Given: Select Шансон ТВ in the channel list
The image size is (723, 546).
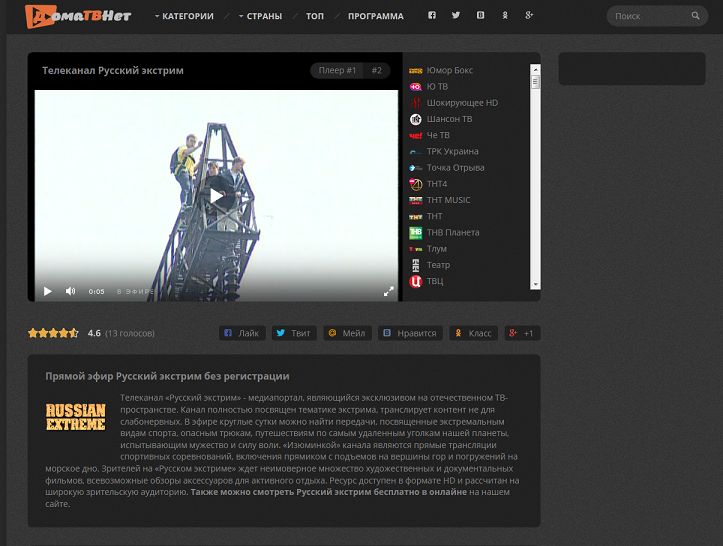Looking at the screenshot, I should click(449, 119).
